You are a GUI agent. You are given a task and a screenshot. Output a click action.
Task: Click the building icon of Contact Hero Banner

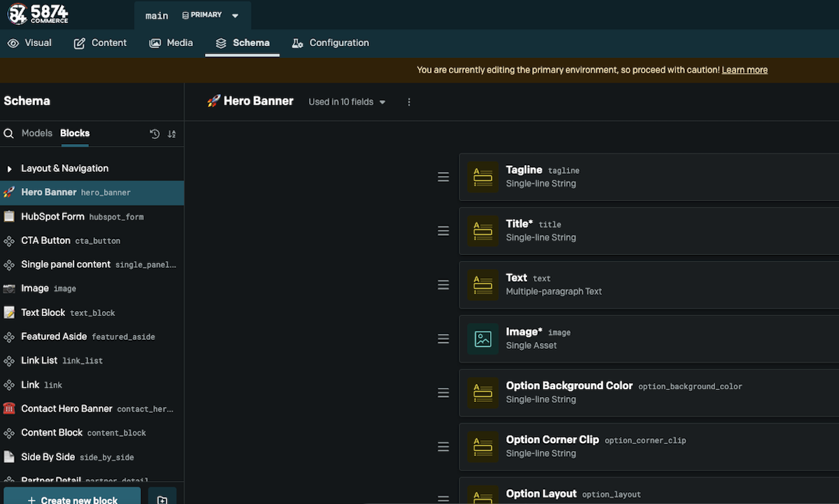9,408
